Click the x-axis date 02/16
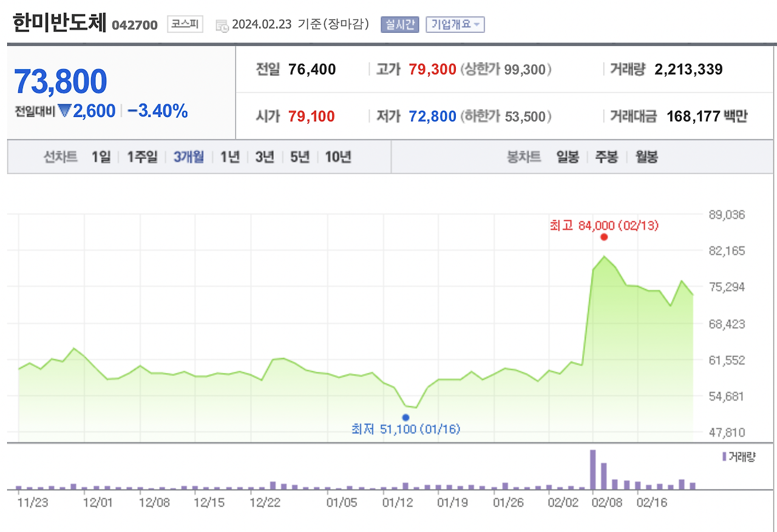The image size is (777, 532). (x=651, y=502)
